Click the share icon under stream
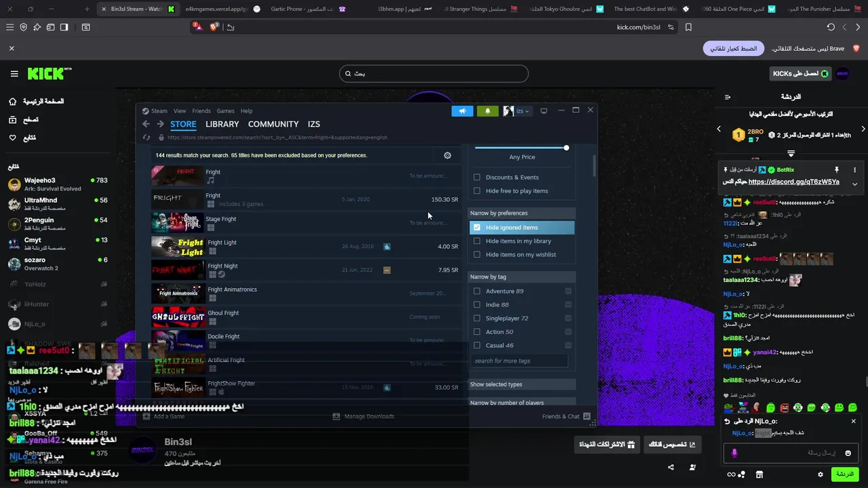Image resolution: width=868 pixels, height=488 pixels. (x=671, y=467)
